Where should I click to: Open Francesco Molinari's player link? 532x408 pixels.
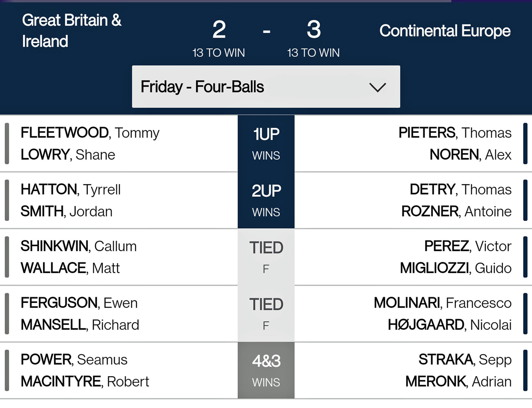443,303
